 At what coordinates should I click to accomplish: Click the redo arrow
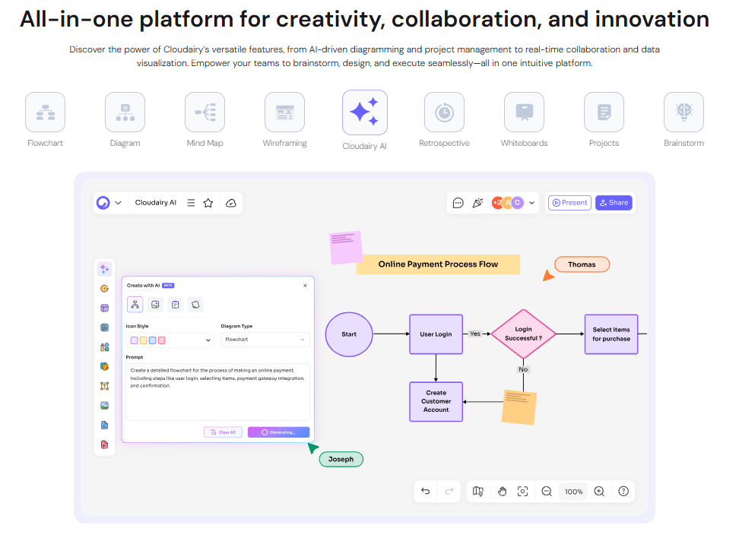tap(449, 492)
